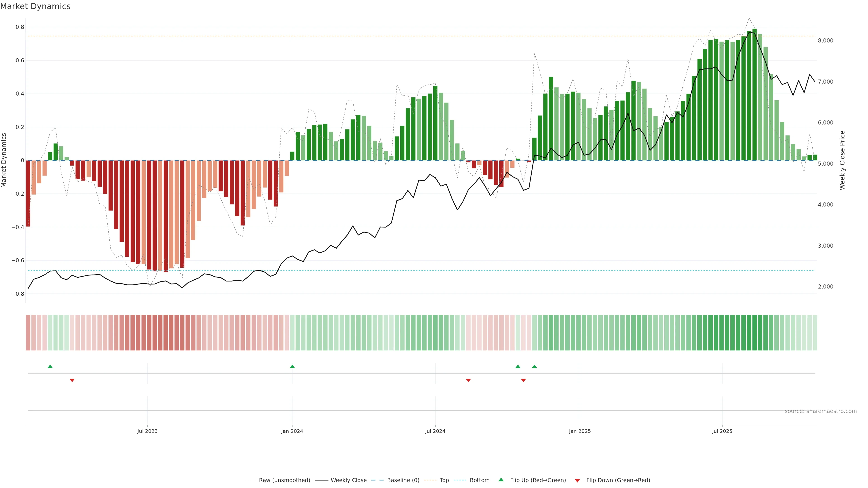Viewport: 868px width, 488px height.
Task: Hide the Top threshold legend entry
Action: 444,480
